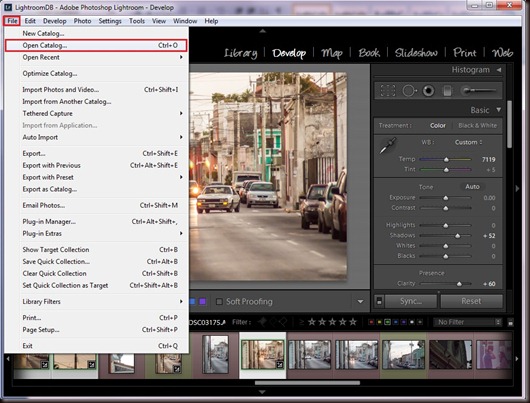Click the first rating star filter

coord(312,322)
